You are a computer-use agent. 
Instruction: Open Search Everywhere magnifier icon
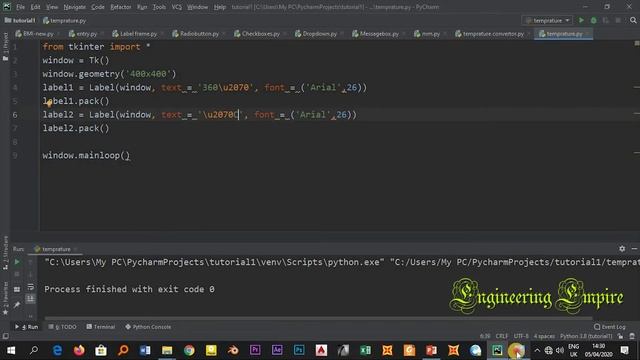click(x=633, y=20)
